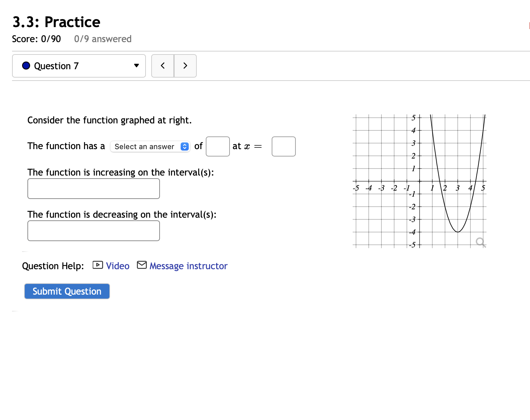
Task: Click the right chevron navigation icon
Action: point(185,66)
